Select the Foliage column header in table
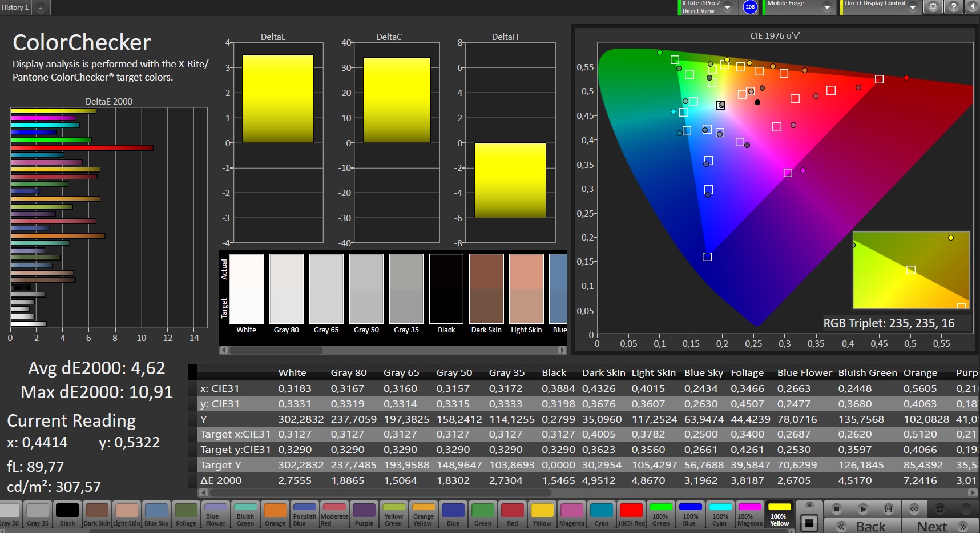 pos(747,372)
